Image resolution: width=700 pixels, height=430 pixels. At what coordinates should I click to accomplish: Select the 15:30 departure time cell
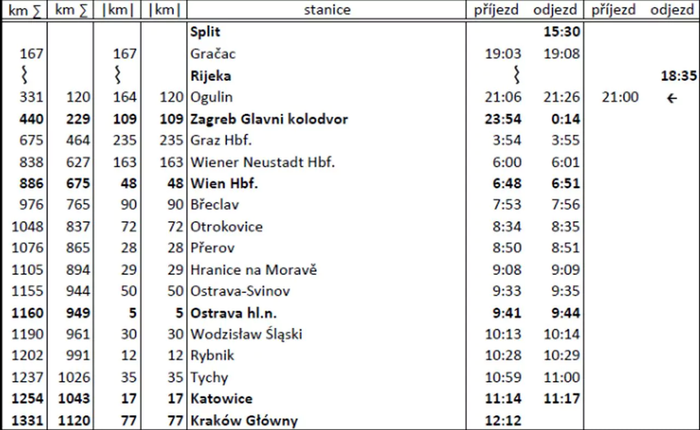pyautogui.click(x=561, y=32)
